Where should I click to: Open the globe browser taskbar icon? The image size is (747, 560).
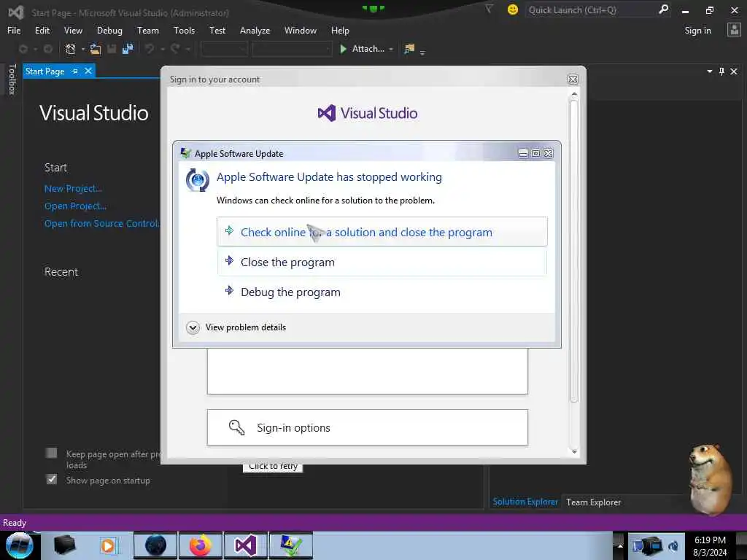[155, 545]
